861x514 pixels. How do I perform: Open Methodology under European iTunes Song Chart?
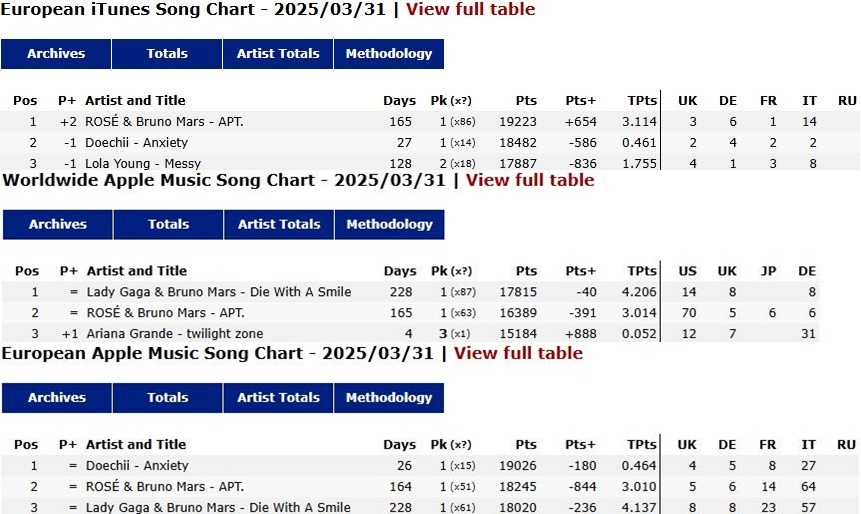(389, 54)
